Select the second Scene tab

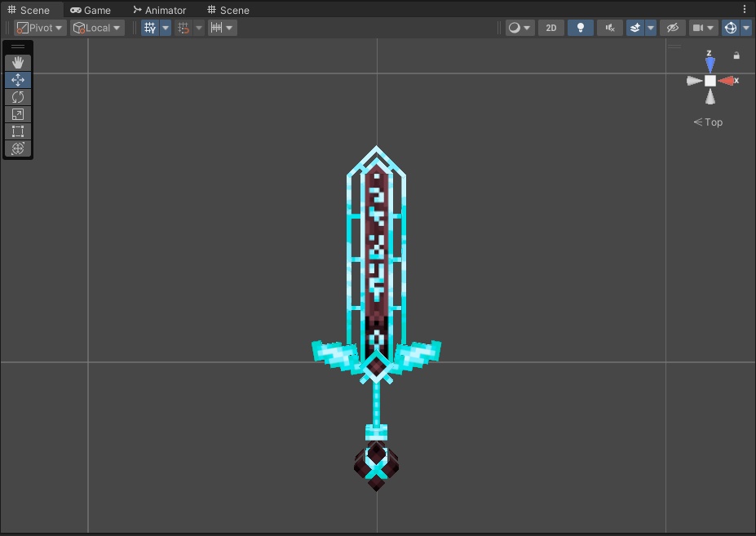click(x=228, y=10)
